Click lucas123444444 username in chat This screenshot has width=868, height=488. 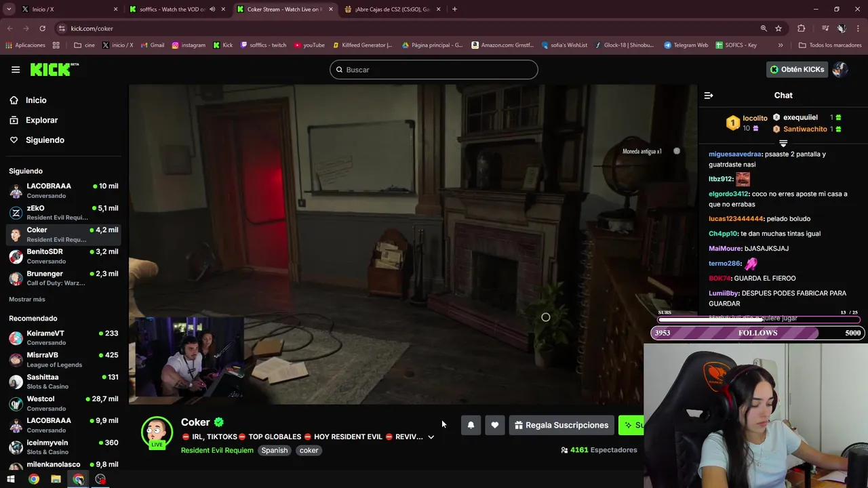[736, 219]
